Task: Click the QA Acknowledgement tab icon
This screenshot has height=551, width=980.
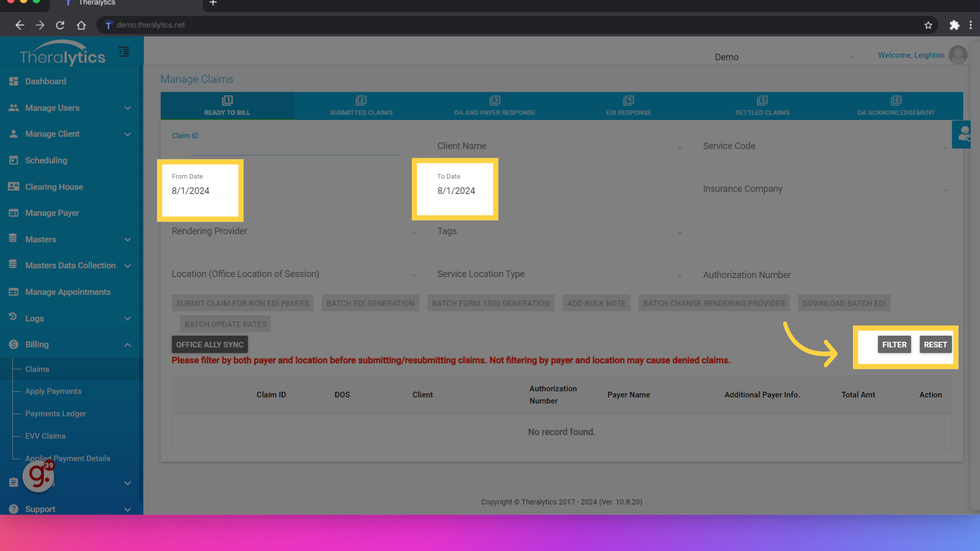Action: click(x=896, y=99)
